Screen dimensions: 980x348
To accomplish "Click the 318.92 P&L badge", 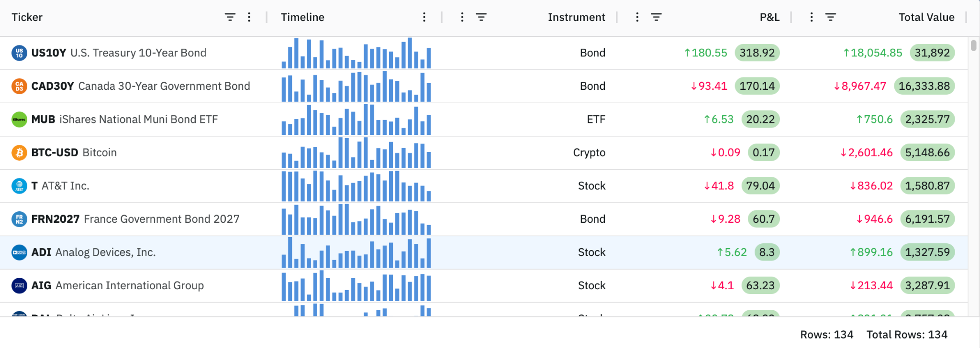I will pyautogui.click(x=757, y=53).
